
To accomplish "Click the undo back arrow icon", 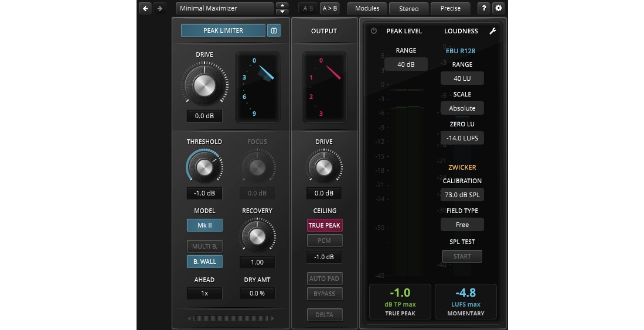I will tap(145, 8).
